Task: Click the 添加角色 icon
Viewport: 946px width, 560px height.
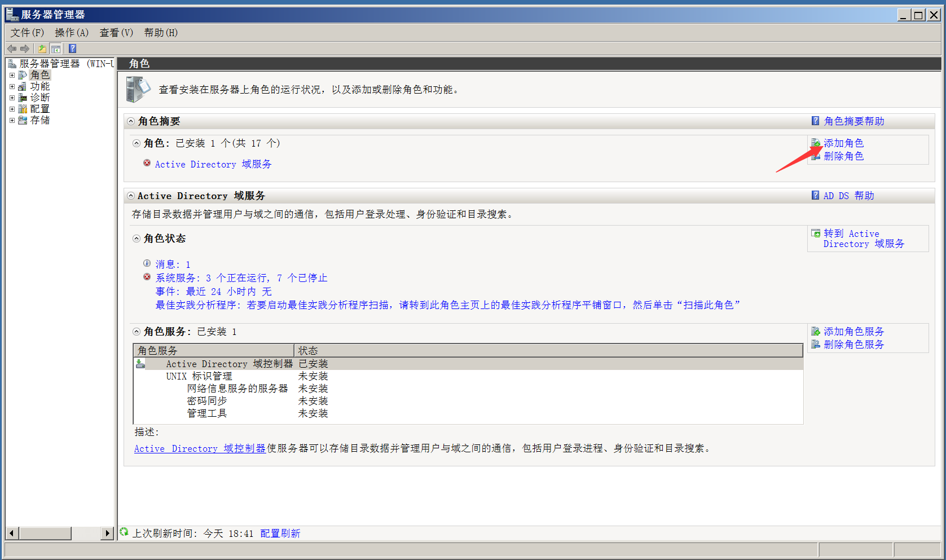Action: pyautogui.click(x=816, y=143)
